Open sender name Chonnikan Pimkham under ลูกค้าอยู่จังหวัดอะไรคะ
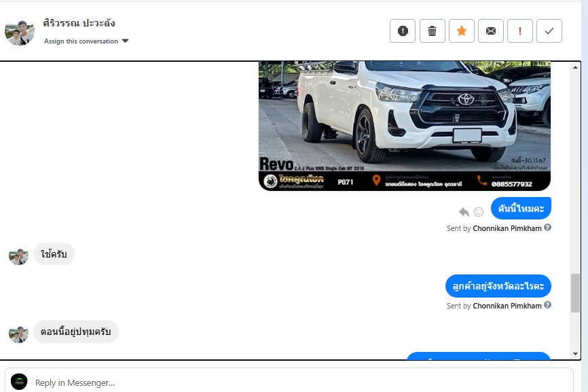 (x=507, y=306)
